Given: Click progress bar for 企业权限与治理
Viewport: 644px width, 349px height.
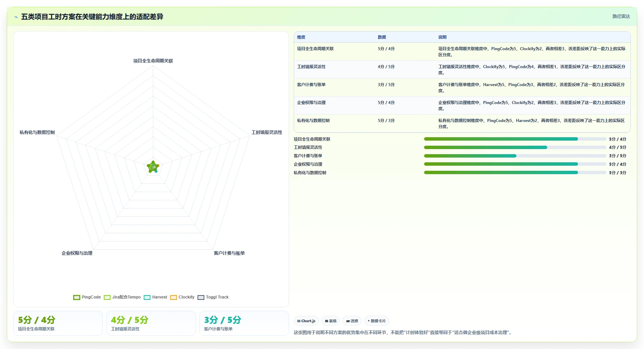Looking at the screenshot, I should click(x=515, y=164).
